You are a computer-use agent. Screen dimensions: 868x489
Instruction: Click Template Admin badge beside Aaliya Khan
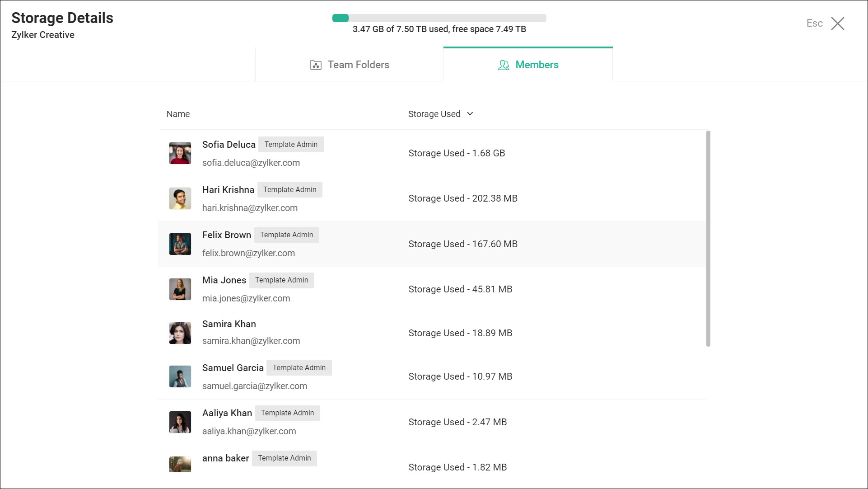coord(287,413)
